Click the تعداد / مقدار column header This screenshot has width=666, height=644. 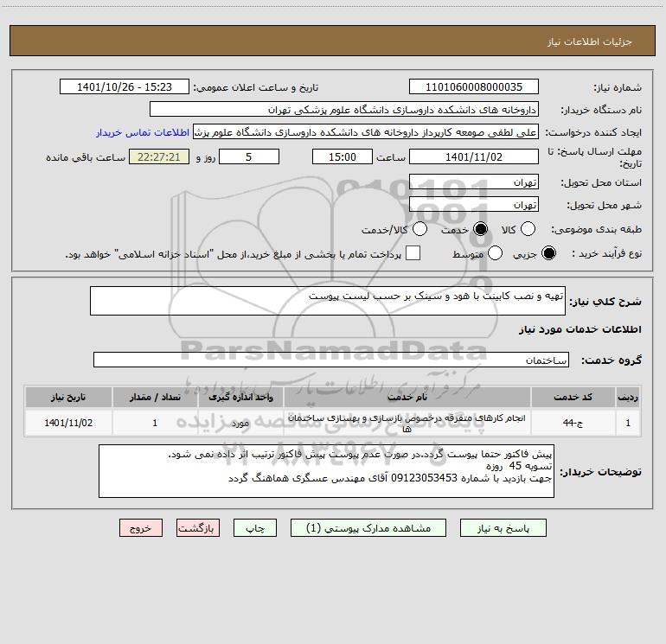click(x=155, y=398)
